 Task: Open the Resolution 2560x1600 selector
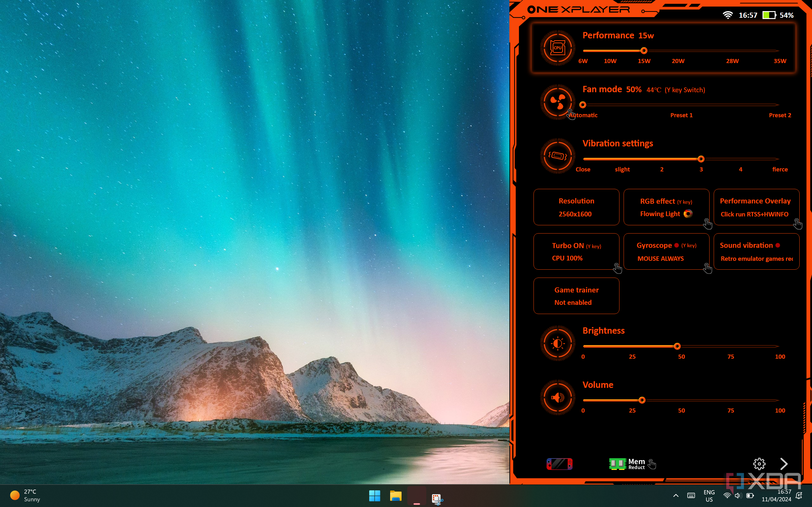(x=576, y=207)
